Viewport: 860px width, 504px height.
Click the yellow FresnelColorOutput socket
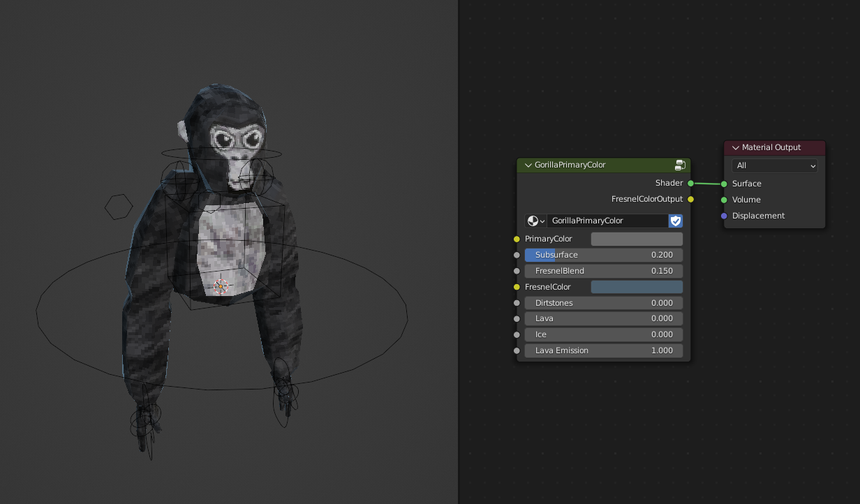690,199
